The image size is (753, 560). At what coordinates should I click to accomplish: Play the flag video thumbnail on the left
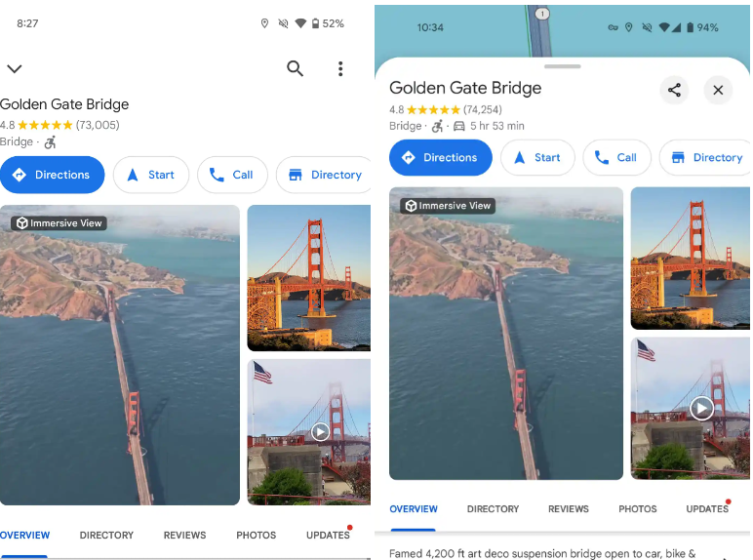(320, 432)
